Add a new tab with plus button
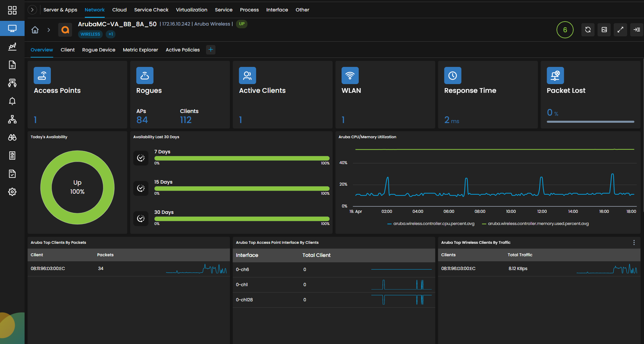This screenshot has height=344, width=644. [211, 50]
